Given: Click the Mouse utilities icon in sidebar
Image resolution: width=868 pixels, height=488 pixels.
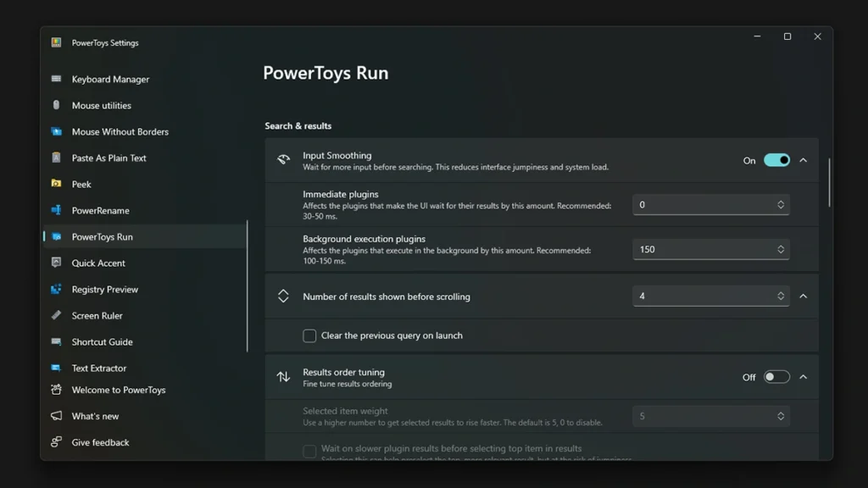Looking at the screenshot, I should (x=56, y=105).
